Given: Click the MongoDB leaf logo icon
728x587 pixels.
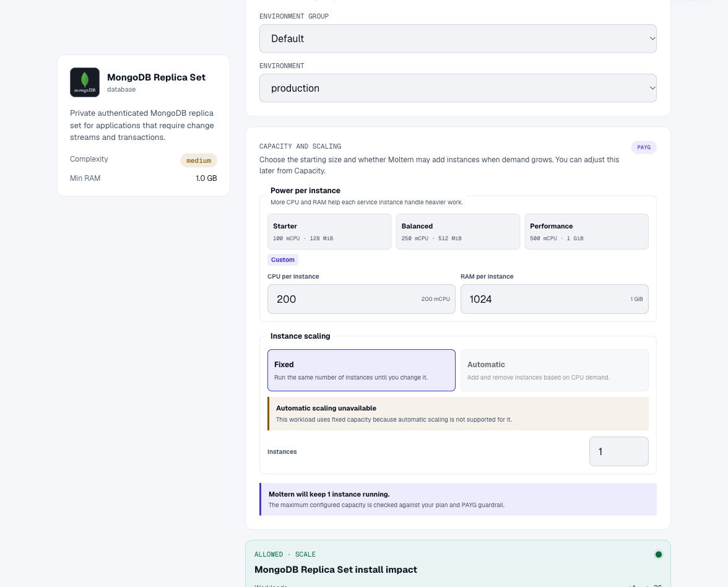Looking at the screenshot, I should (x=84, y=82).
